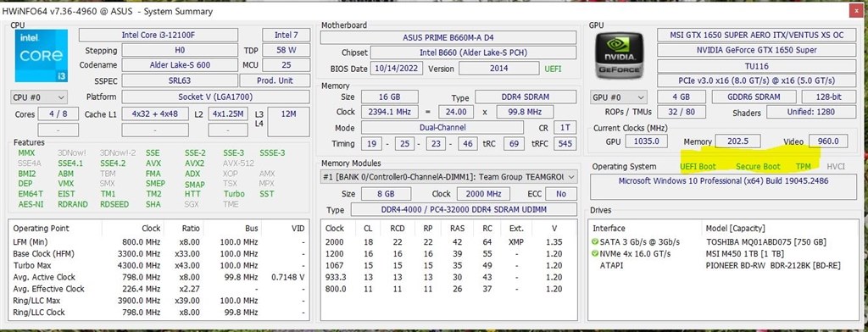Click the Alder Lake-S 600 codename field
This screenshot has height=332, width=868.
coord(180,64)
